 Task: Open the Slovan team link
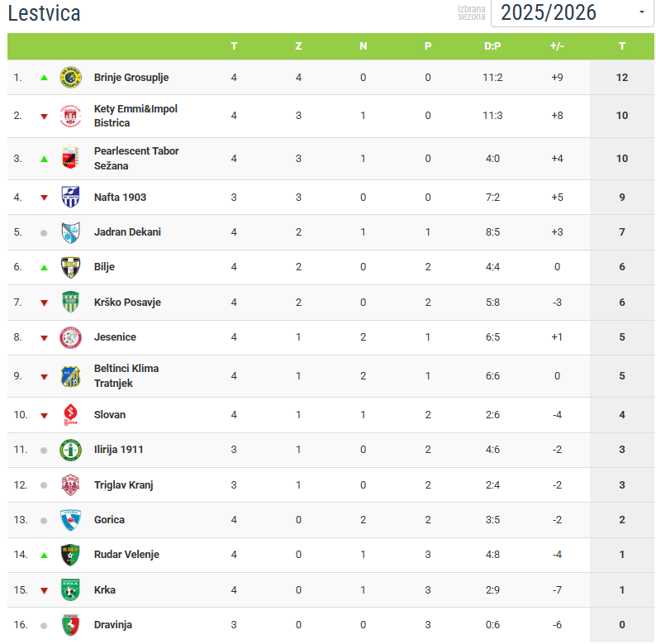110,414
